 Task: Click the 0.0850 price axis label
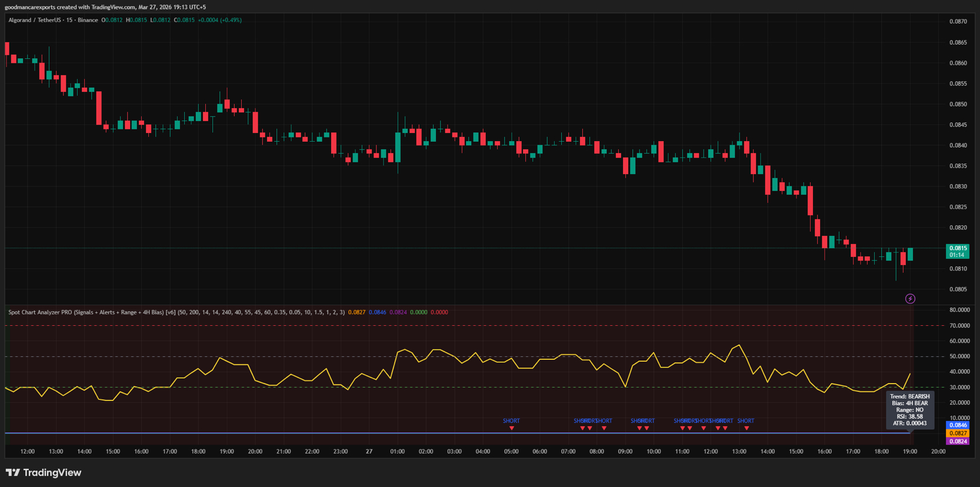click(x=958, y=104)
